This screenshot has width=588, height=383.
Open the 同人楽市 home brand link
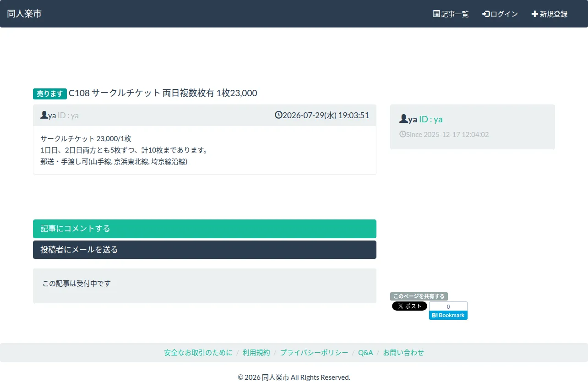[24, 14]
